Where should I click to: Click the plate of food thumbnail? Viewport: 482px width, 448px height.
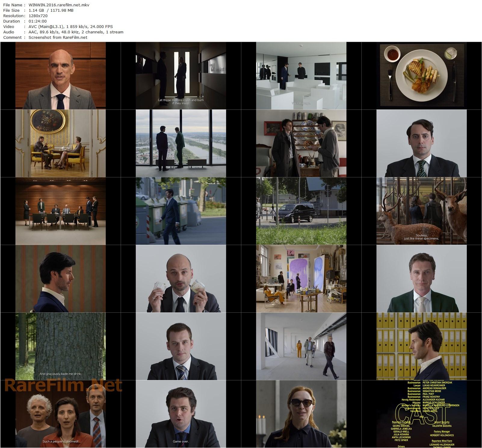[422, 75]
